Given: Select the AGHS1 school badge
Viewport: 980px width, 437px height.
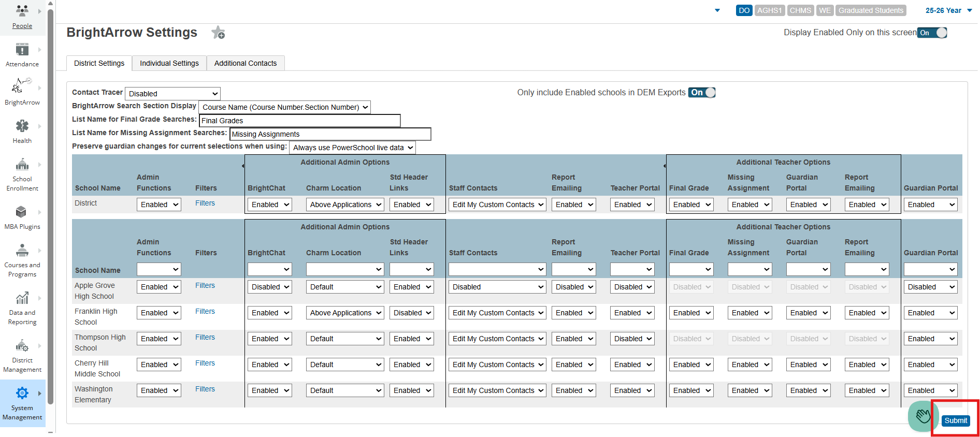Looking at the screenshot, I should click(770, 10).
